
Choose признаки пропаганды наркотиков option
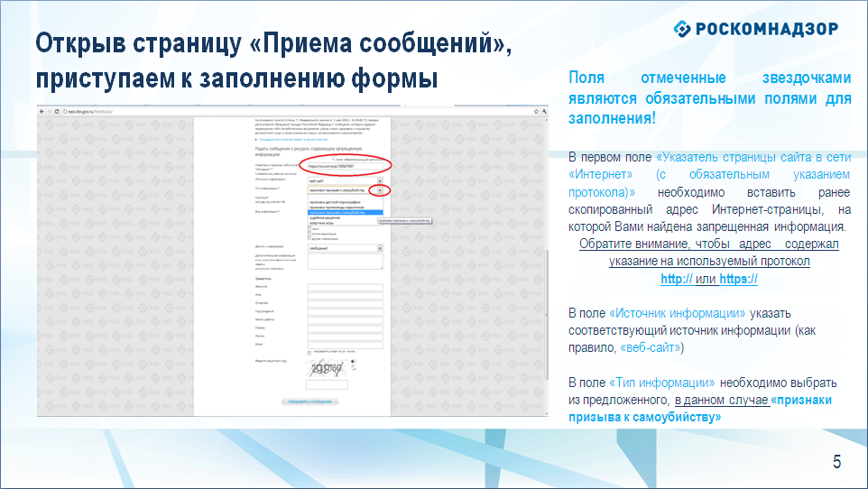[x=346, y=208]
